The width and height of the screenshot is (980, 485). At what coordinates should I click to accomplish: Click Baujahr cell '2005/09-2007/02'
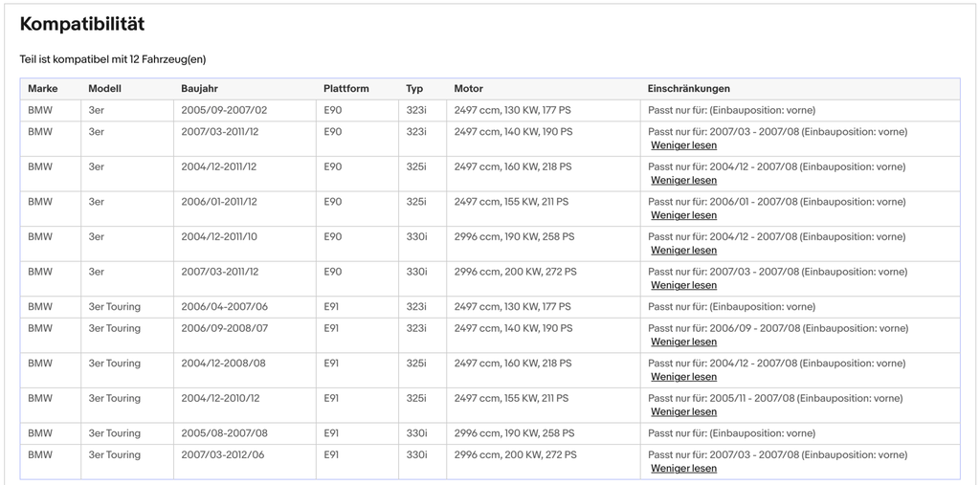tap(224, 111)
